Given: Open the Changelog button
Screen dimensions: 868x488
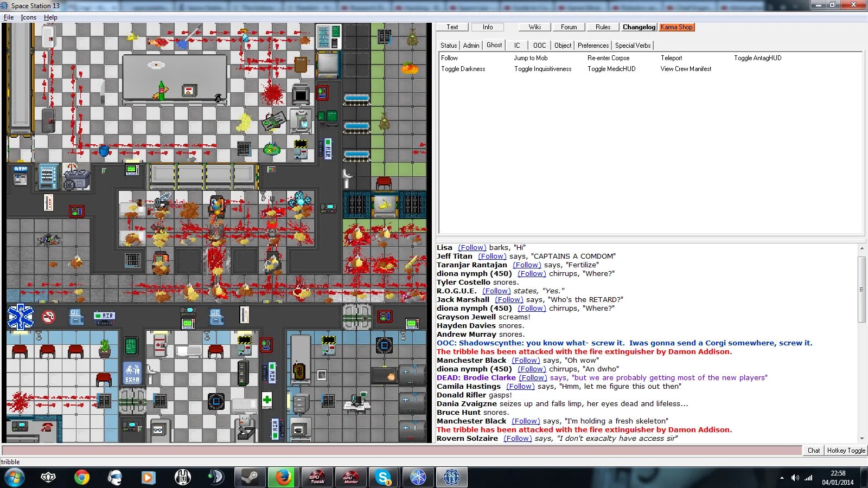Looking at the screenshot, I should click(639, 27).
